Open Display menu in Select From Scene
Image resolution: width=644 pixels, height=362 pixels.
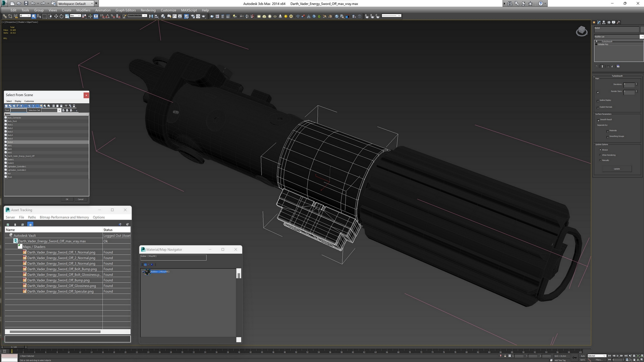(x=18, y=101)
